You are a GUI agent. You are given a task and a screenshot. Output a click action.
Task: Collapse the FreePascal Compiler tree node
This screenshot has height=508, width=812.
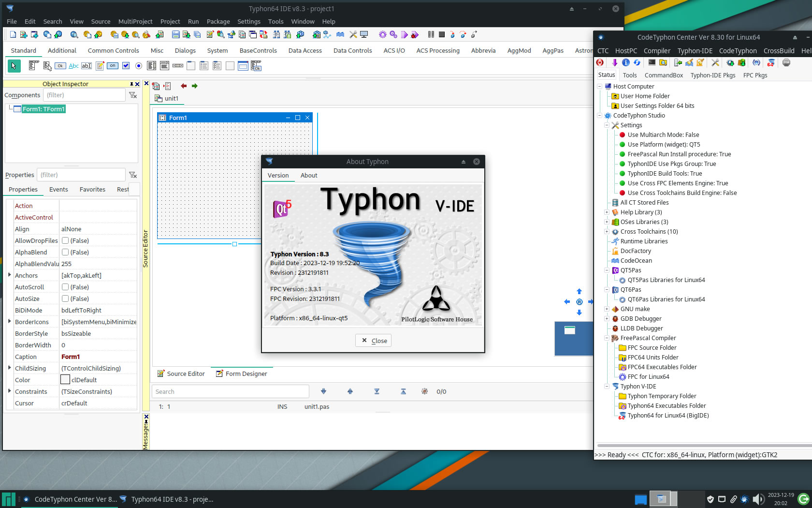[x=607, y=338]
